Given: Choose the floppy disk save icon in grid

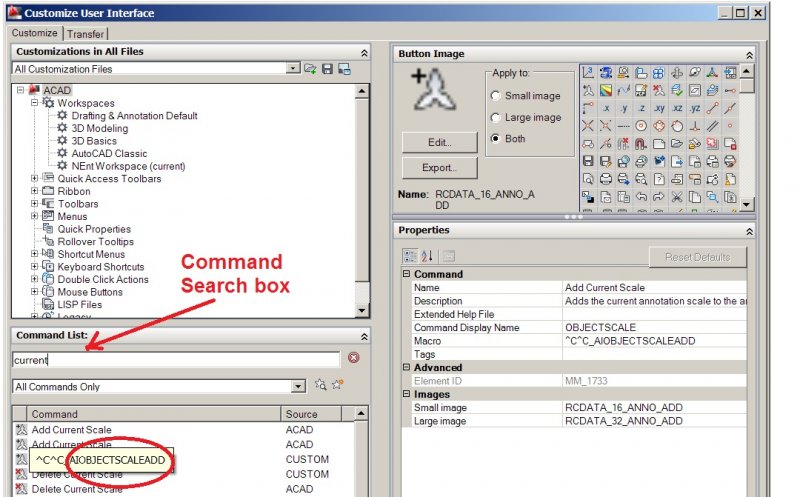Looking at the screenshot, I should pos(588,162).
